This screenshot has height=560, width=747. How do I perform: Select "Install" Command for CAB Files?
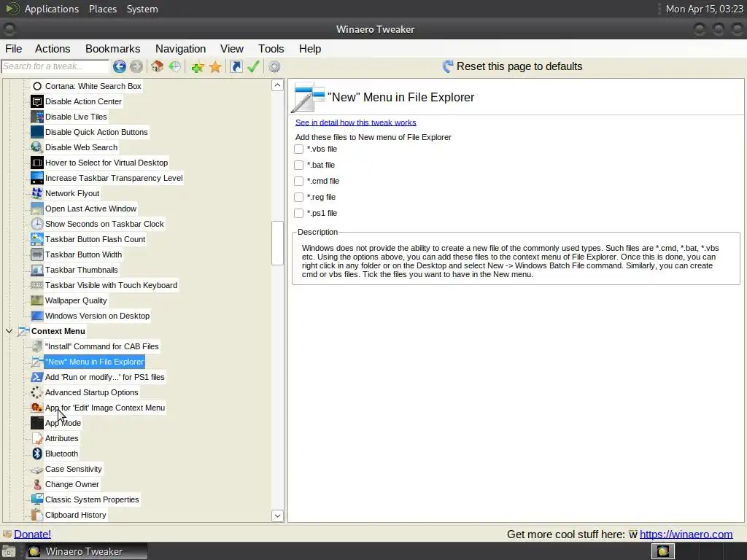pos(102,346)
